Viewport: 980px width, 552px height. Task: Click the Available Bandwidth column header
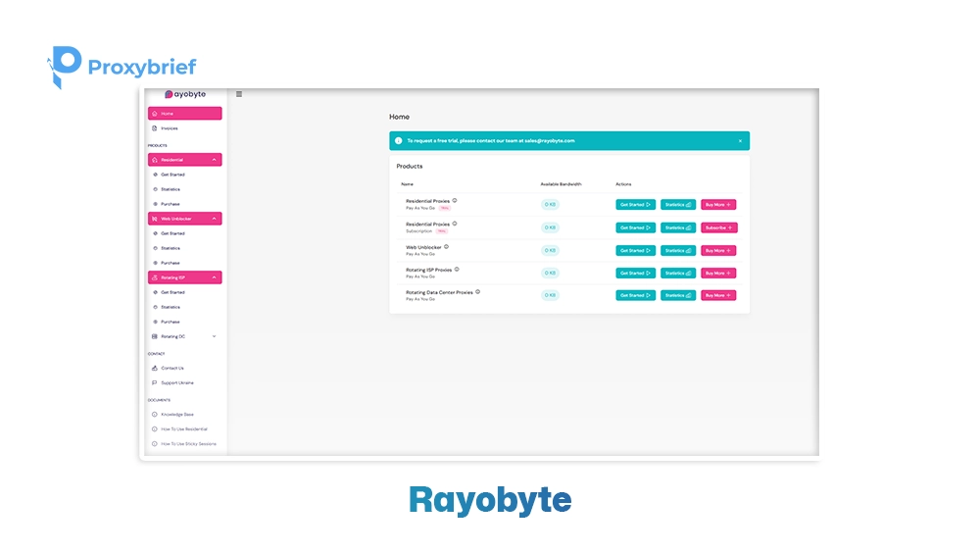pos(561,184)
